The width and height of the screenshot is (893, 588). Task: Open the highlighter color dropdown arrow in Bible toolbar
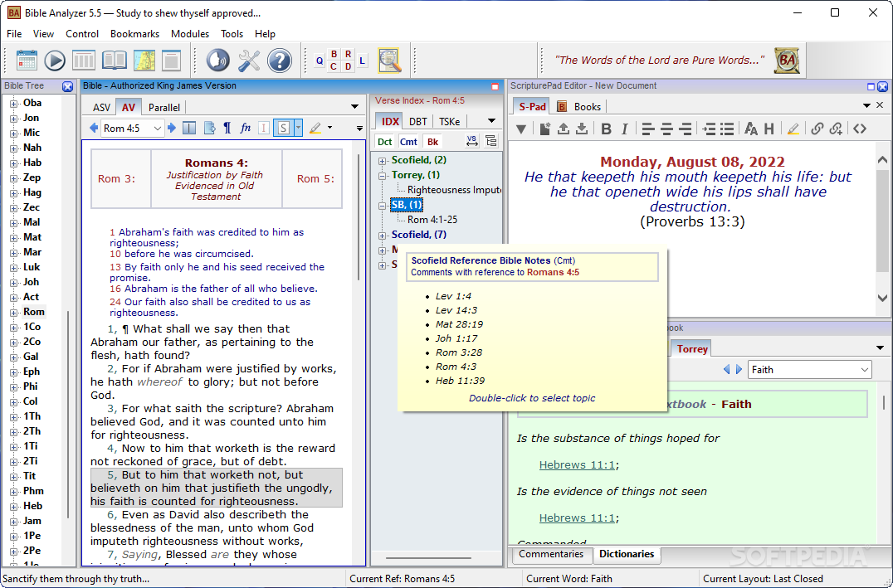[x=329, y=128]
